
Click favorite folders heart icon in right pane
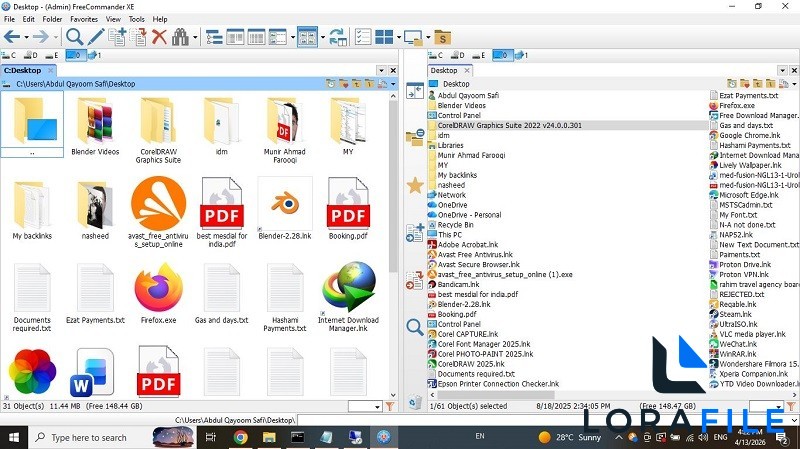pyautogui.click(x=744, y=84)
